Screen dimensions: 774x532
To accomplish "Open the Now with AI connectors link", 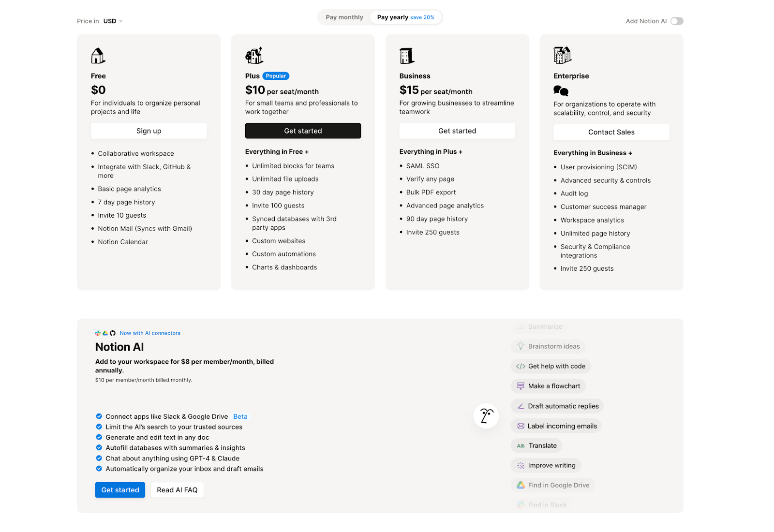I will 150,333.
